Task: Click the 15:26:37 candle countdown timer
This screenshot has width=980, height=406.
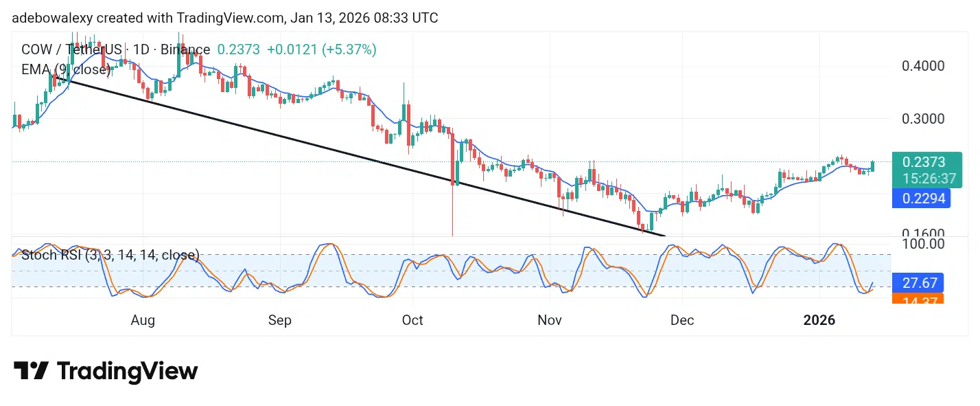Action: pyautogui.click(x=929, y=179)
